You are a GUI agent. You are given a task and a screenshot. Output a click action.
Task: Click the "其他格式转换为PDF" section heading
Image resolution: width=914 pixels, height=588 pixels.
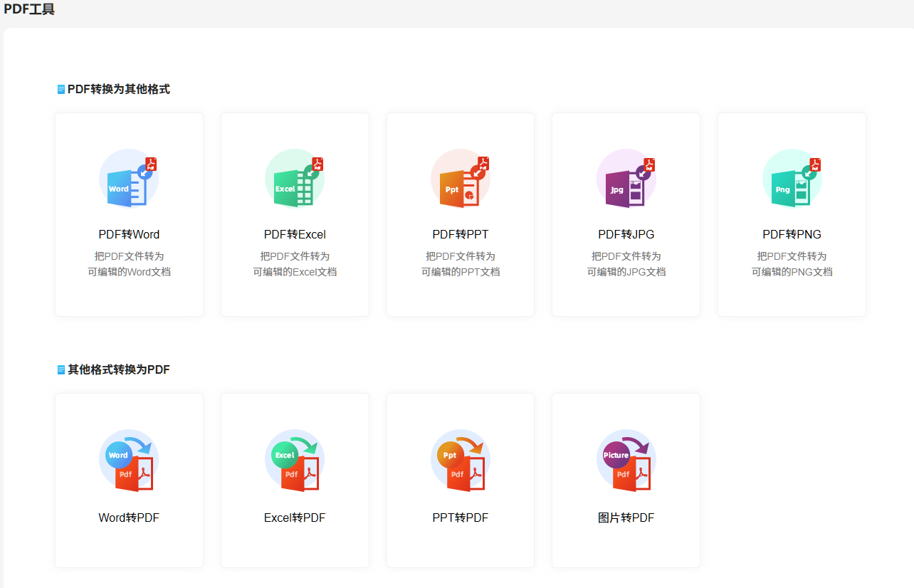[x=118, y=369]
